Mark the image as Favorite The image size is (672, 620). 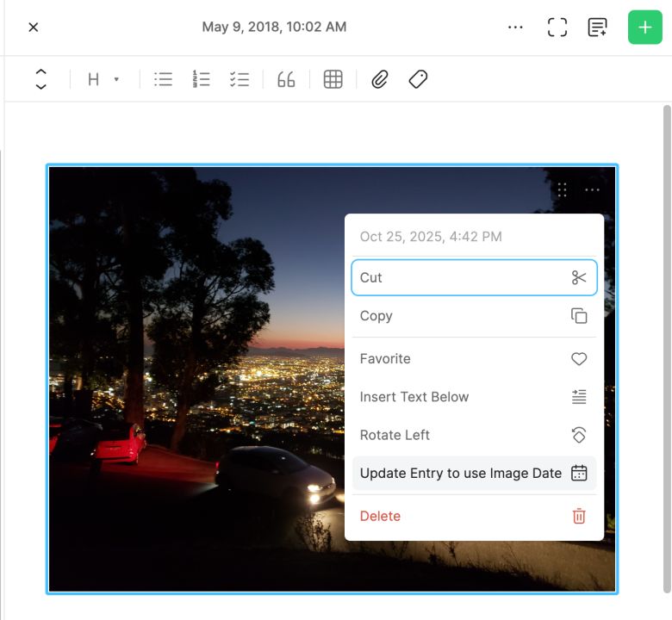click(x=474, y=358)
